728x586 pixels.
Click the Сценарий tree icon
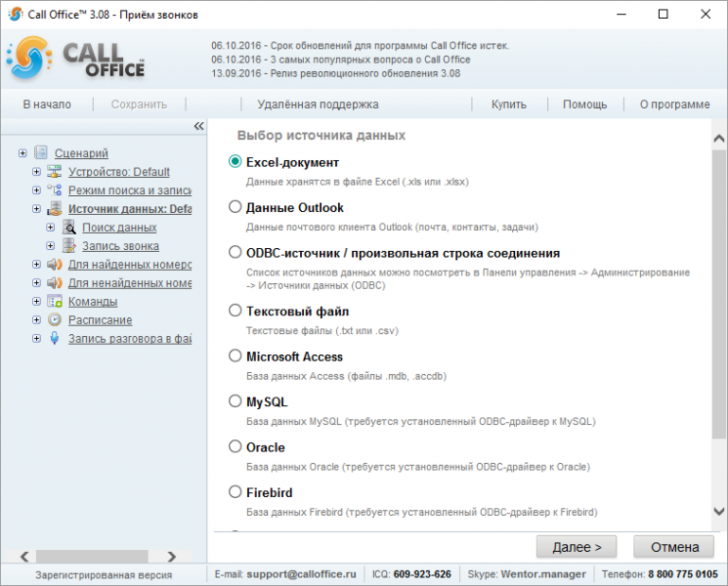point(41,152)
